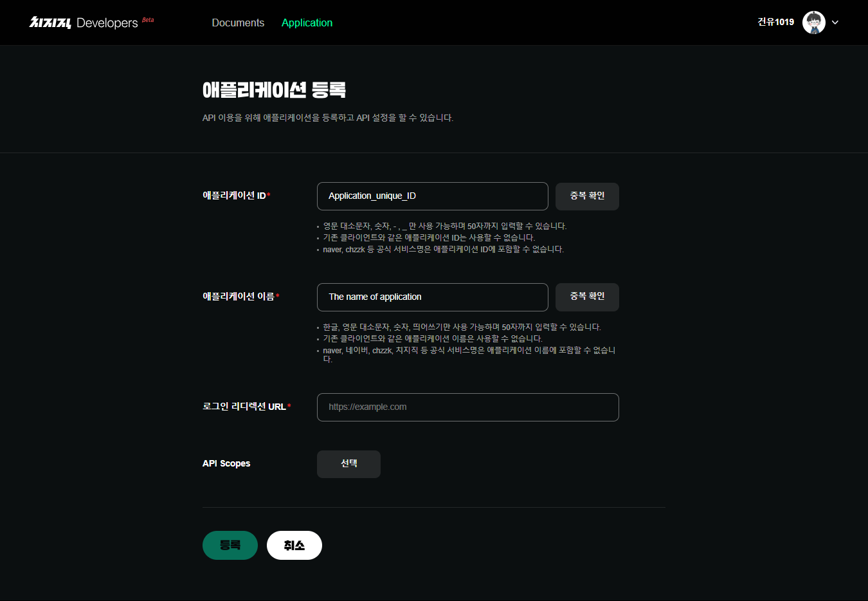Click 선택 button for API Scopes
This screenshot has height=601, width=868.
(348, 464)
